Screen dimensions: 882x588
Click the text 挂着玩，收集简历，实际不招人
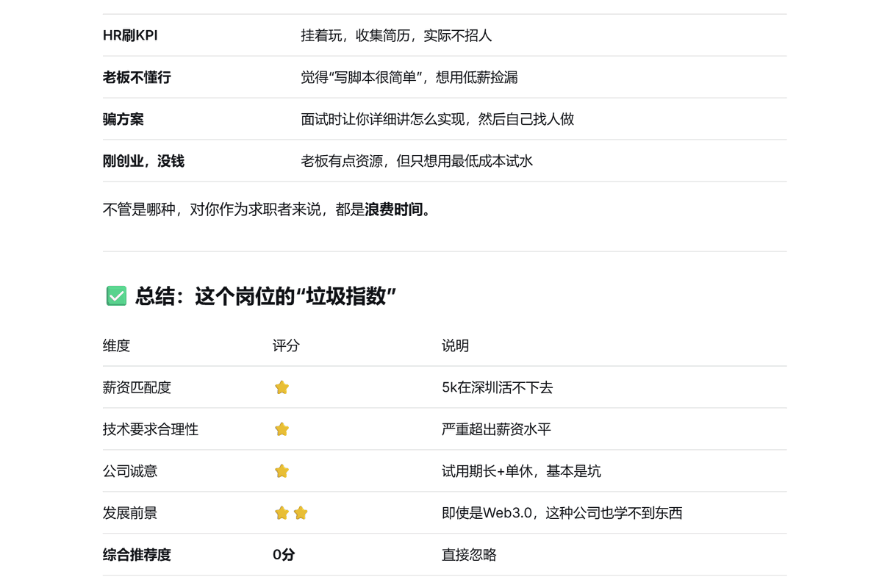[396, 35]
